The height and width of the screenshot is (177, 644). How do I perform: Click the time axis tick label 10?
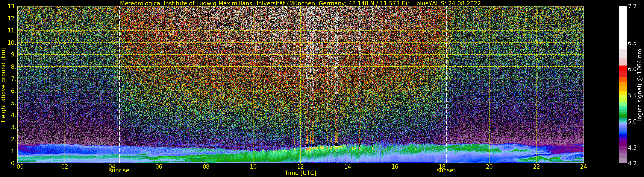point(253,166)
